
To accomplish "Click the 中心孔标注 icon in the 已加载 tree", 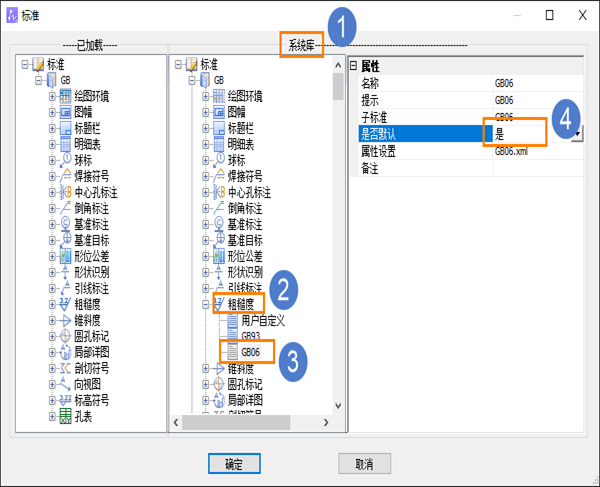I will (65, 192).
